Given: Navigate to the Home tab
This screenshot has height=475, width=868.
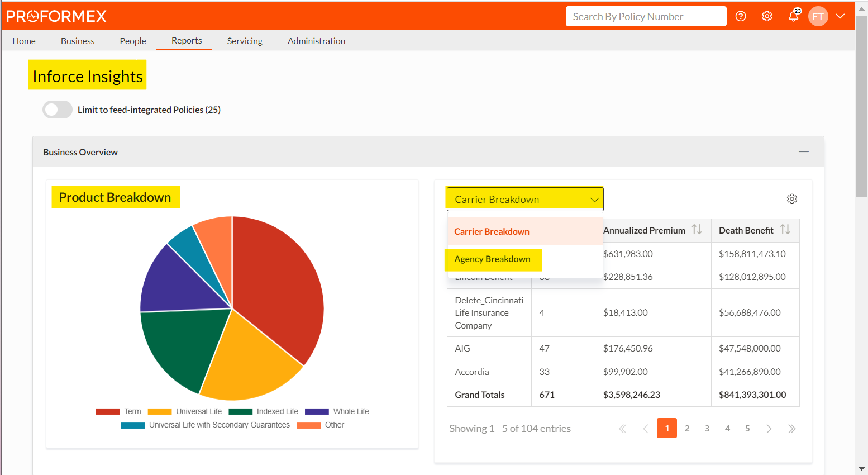Looking at the screenshot, I should (23, 41).
